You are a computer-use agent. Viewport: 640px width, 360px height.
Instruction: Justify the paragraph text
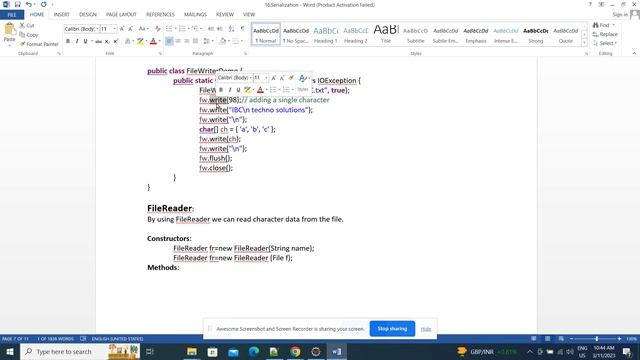pyautogui.click(x=195, y=41)
